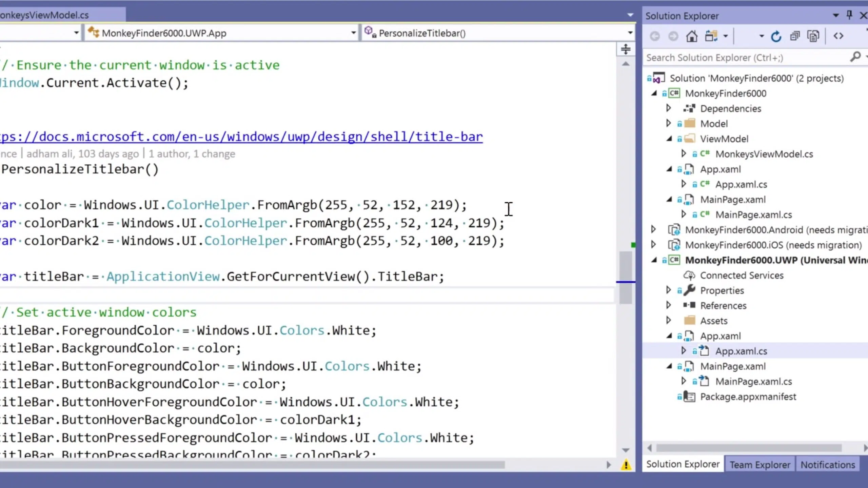The image size is (868, 488).
Task: Open the PersonalizeTitlebar() member dropdown
Action: point(498,33)
